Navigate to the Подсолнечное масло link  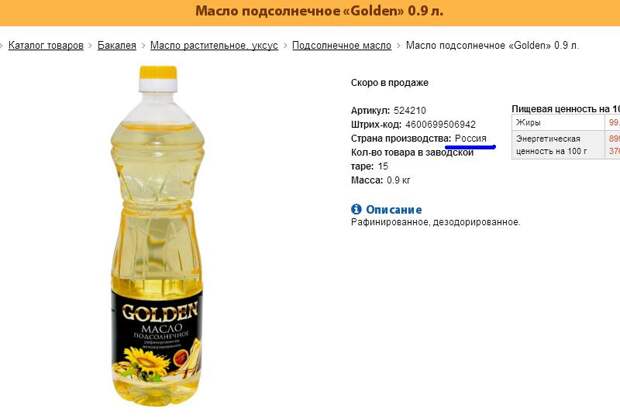(342, 45)
